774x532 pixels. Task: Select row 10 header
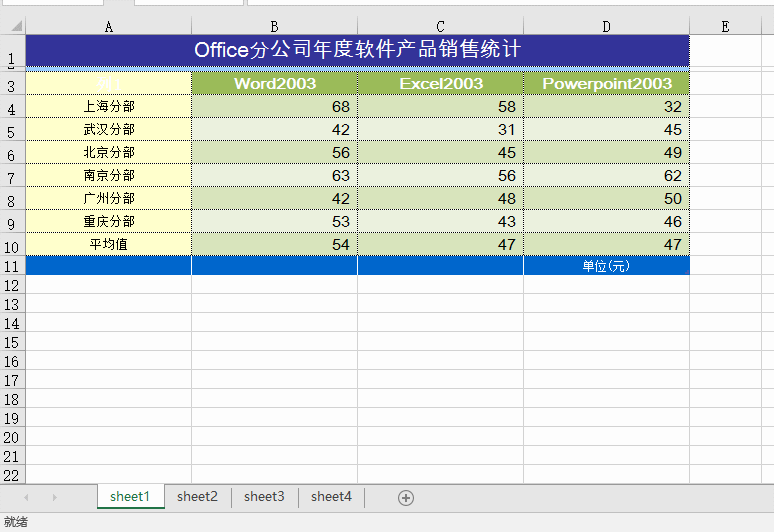click(x=12, y=244)
